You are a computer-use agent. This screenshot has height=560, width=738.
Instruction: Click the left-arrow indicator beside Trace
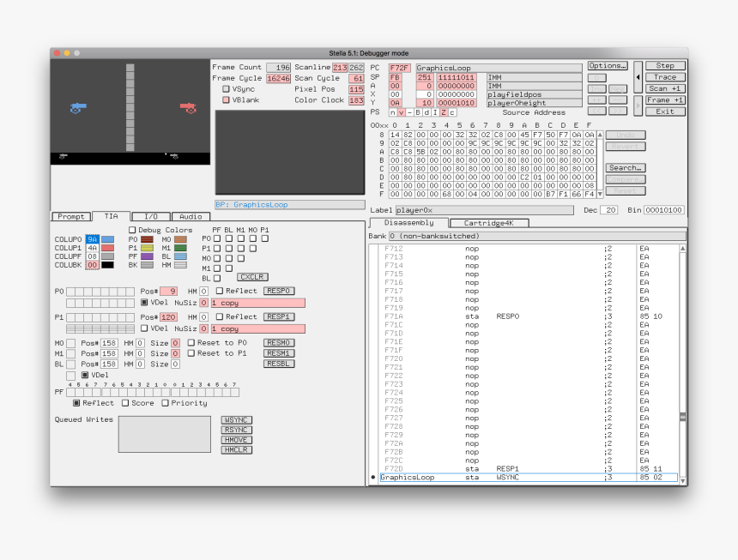click(638, 77)
